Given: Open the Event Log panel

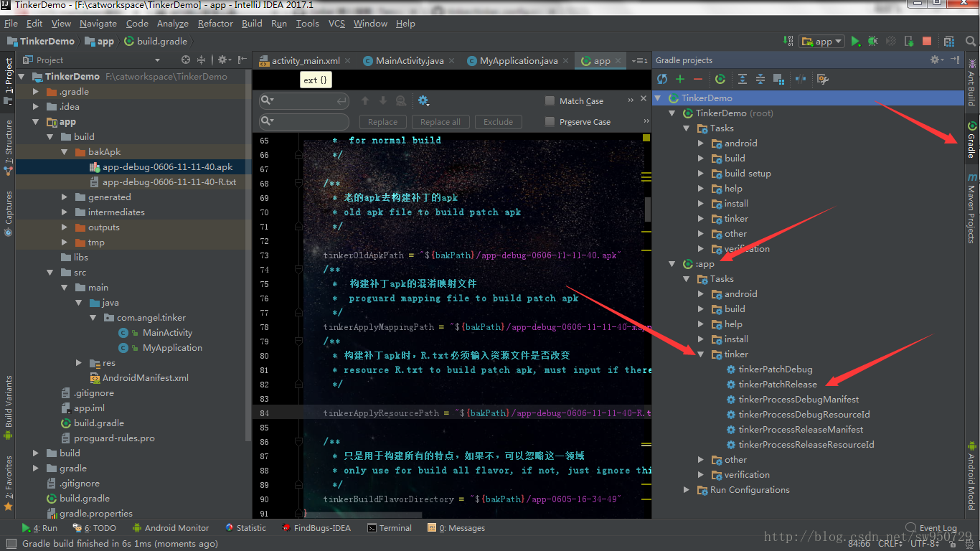Looking at the screenshot, I should (x=931, y=528).
